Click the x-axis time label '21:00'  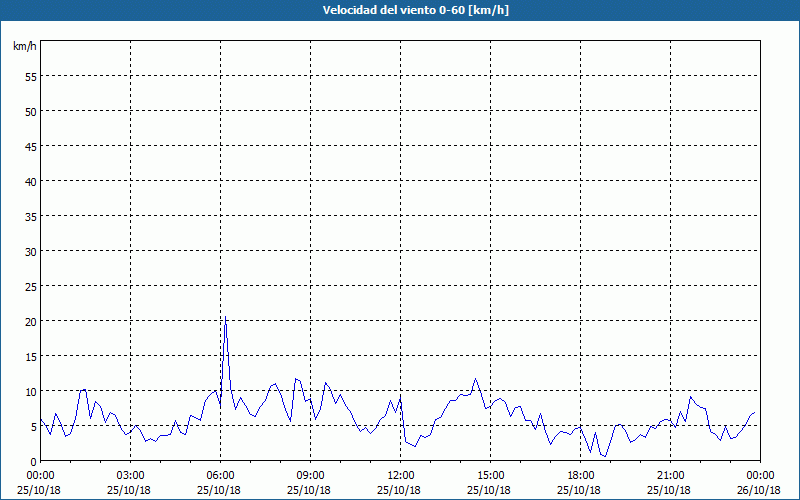point(670,476)
